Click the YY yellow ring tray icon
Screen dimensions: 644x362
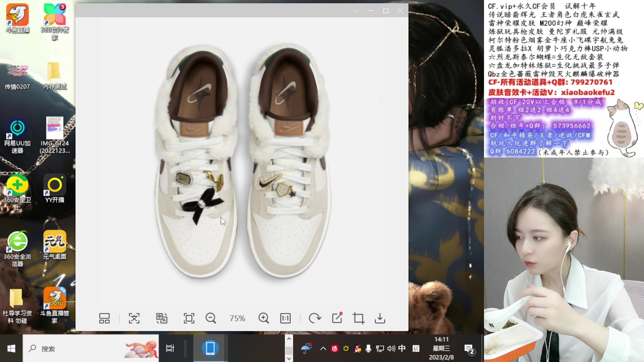pyautogui.click(x=346, y=349)
